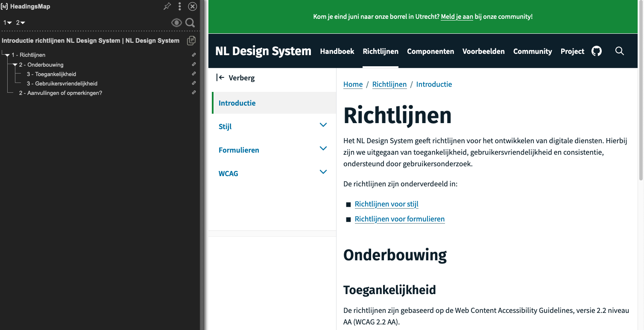The width and height of the screenshot is (644, 330).
Task: Collapse the '1 - Richtlijnen' tree node
Action: pos(7,55)
